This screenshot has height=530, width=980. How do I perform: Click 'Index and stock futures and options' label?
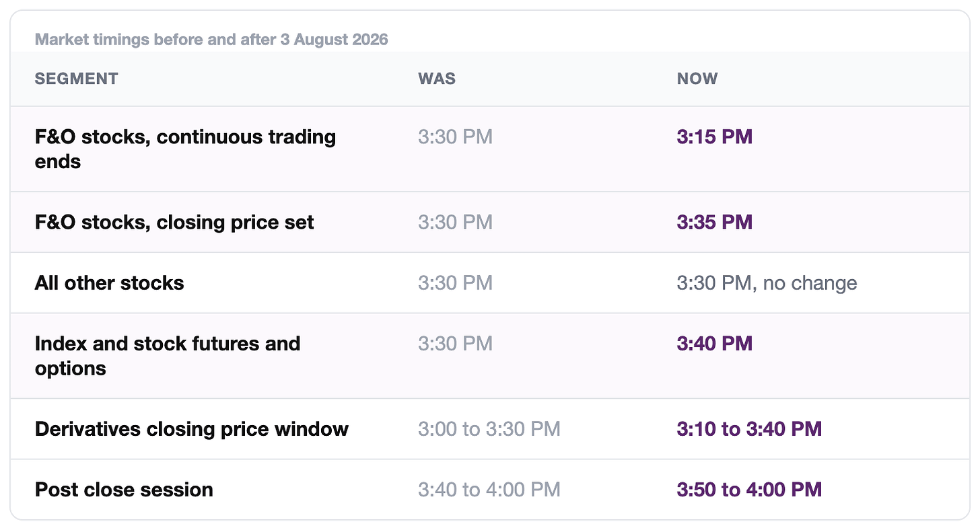point(168,355)
